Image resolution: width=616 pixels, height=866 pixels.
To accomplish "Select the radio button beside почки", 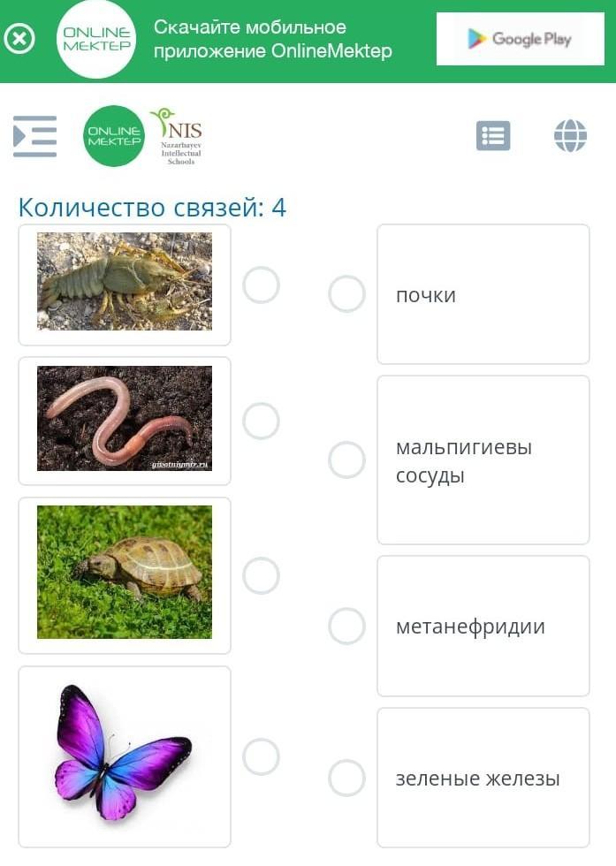I will [346, 293].
